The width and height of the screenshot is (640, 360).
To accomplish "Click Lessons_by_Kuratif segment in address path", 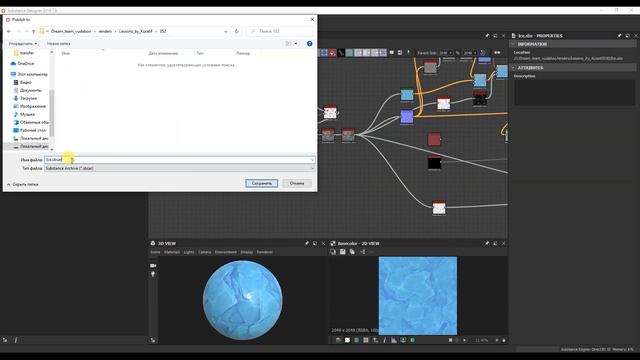I will [x=136, y=31].
